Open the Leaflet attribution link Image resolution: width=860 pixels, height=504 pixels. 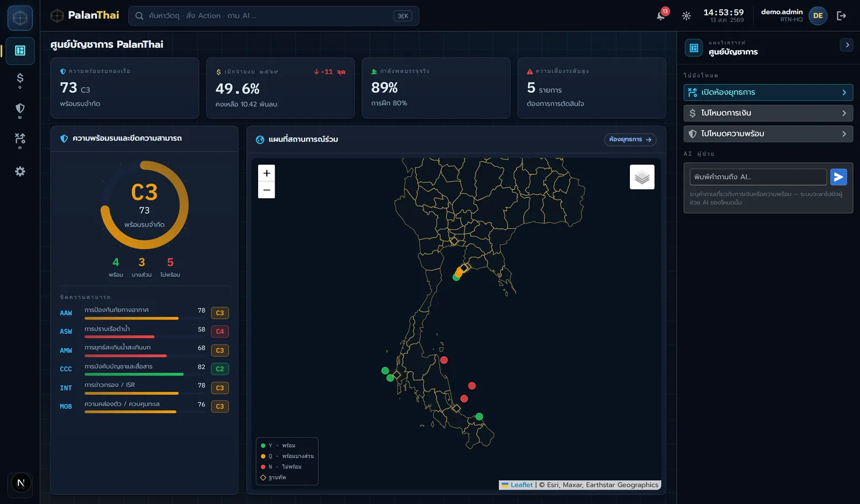(x=521, y=485)
